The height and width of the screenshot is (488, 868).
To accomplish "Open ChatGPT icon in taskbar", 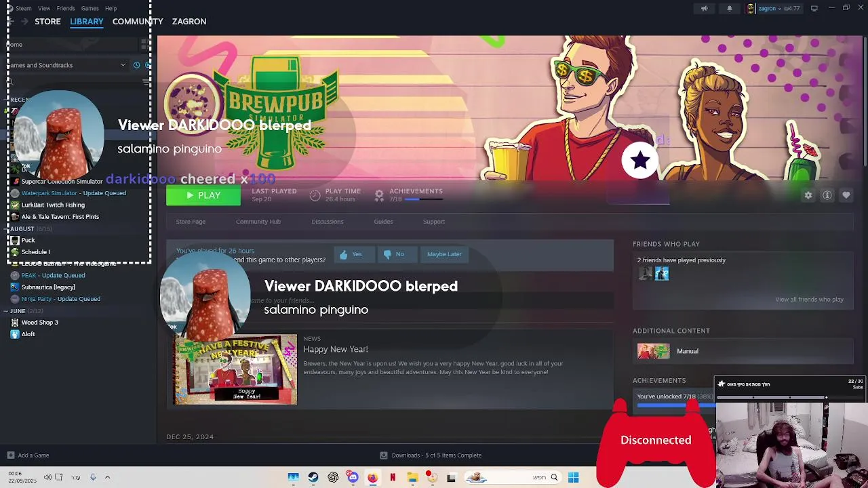I will 333,478.
